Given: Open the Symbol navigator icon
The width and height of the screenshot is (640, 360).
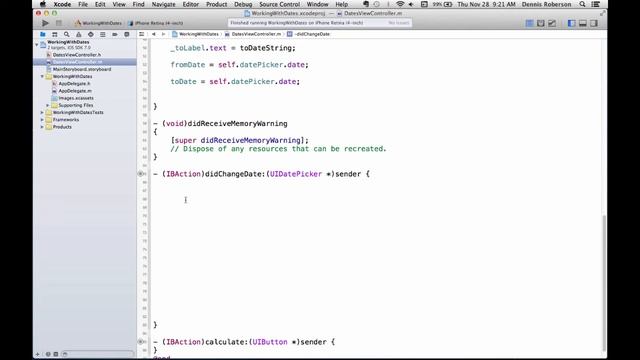Looking at the screenshot, I should (x=55, y=35).
